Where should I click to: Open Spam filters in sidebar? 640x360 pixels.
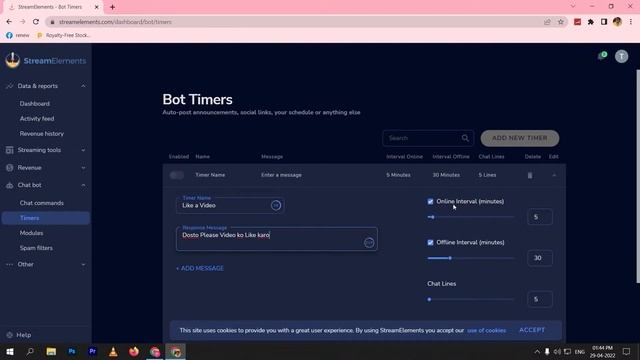pyautogui.click(x=36, y=248)
